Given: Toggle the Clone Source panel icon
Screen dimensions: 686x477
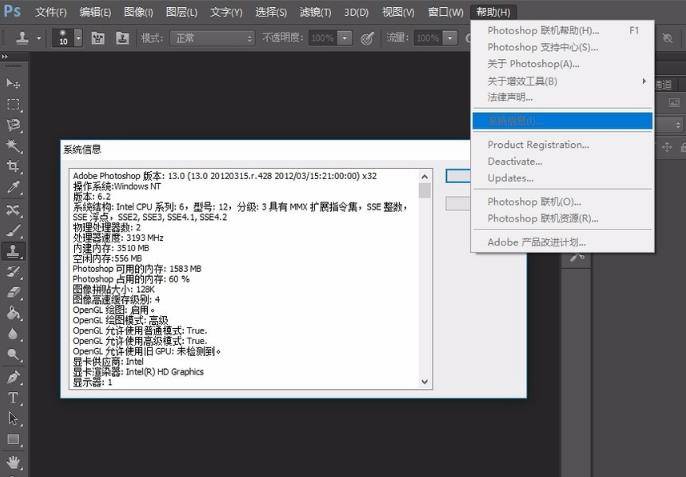Looking at the screenshot, I should click(122, 38).
